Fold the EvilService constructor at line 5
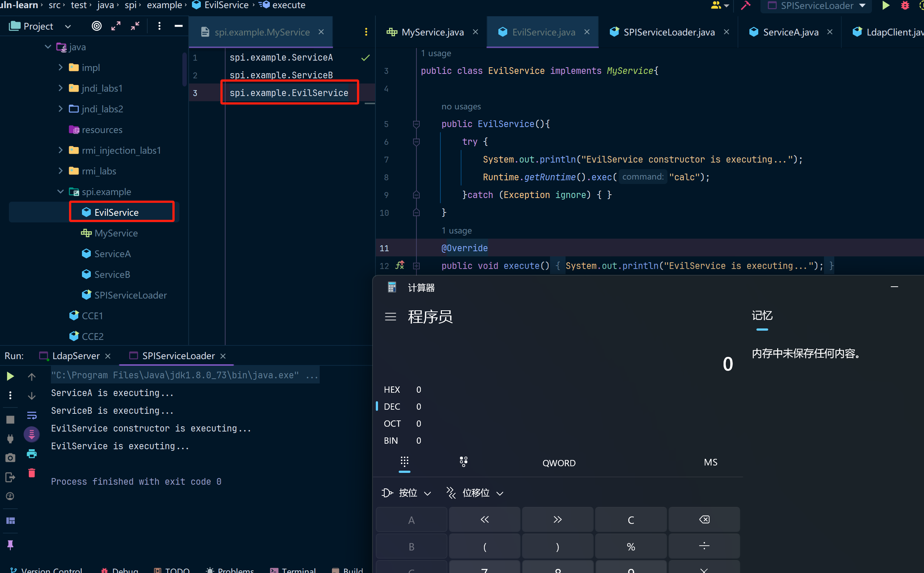 (x=416, y=124)
